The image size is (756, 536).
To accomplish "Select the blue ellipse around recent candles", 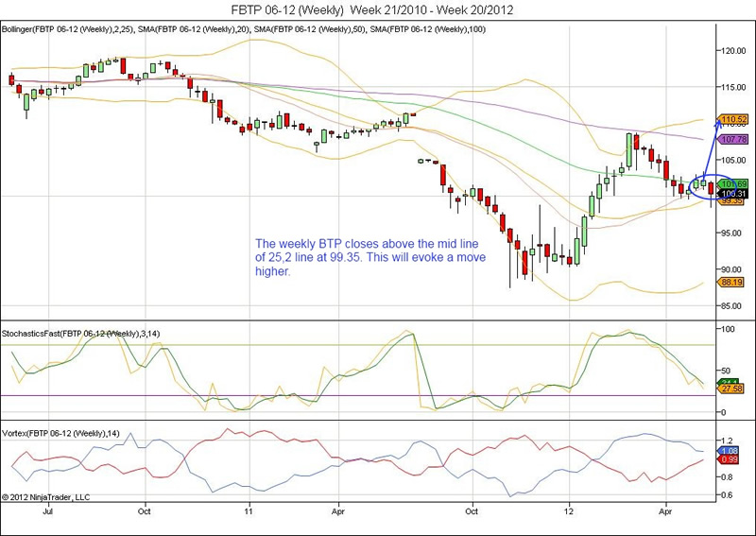I will [706, 187].
